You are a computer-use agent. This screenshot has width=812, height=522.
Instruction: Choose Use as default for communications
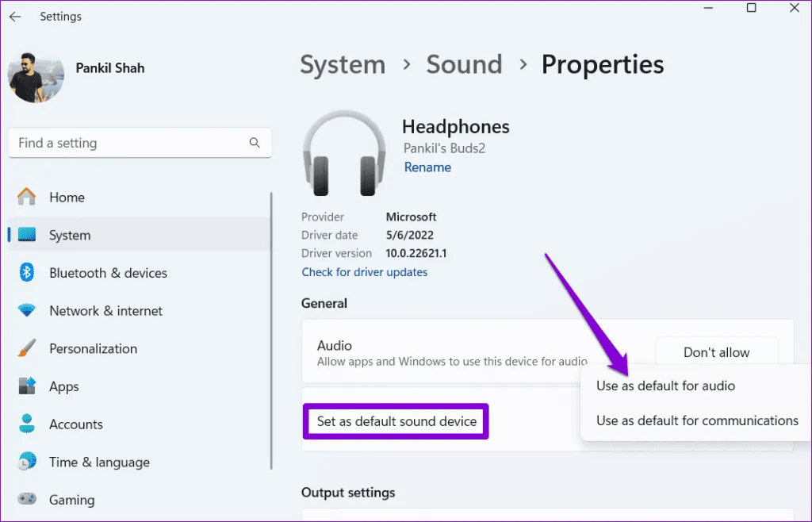[697, 420]
